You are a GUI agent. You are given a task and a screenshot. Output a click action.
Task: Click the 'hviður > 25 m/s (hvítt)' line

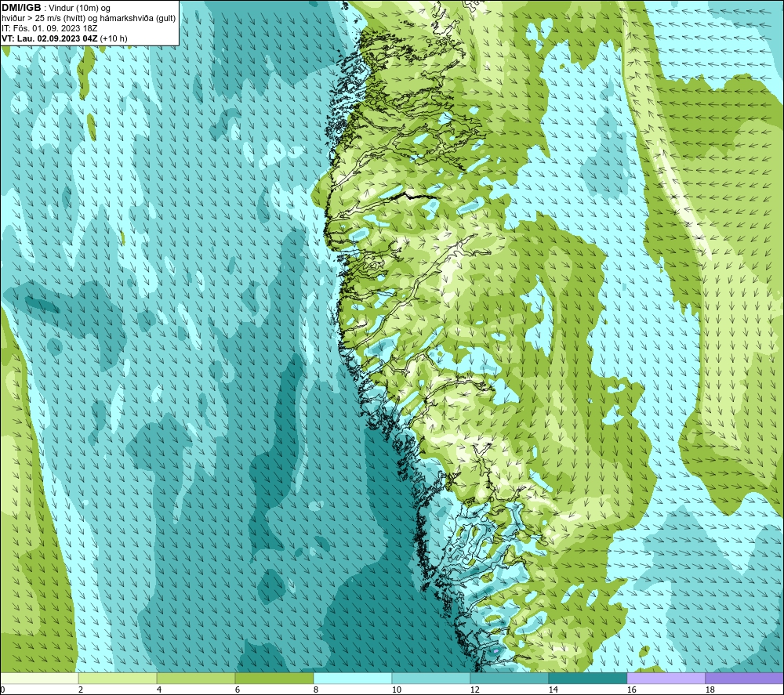89,19
